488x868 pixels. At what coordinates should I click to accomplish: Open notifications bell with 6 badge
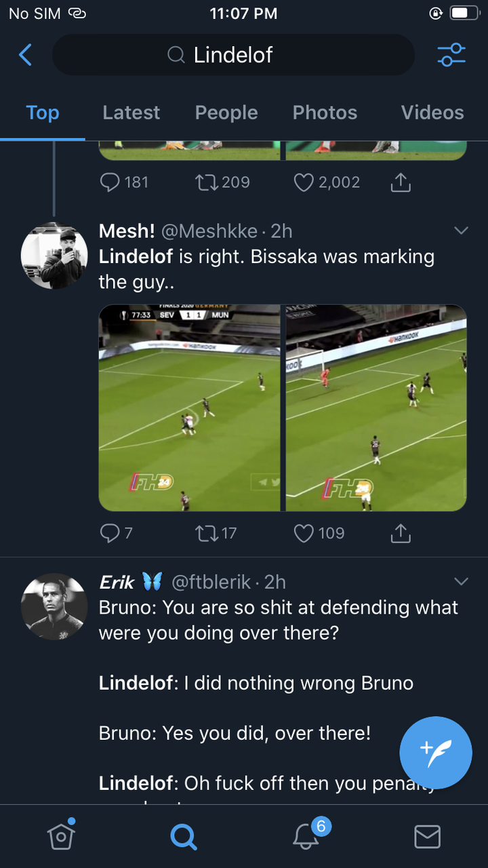coord(306,836)
